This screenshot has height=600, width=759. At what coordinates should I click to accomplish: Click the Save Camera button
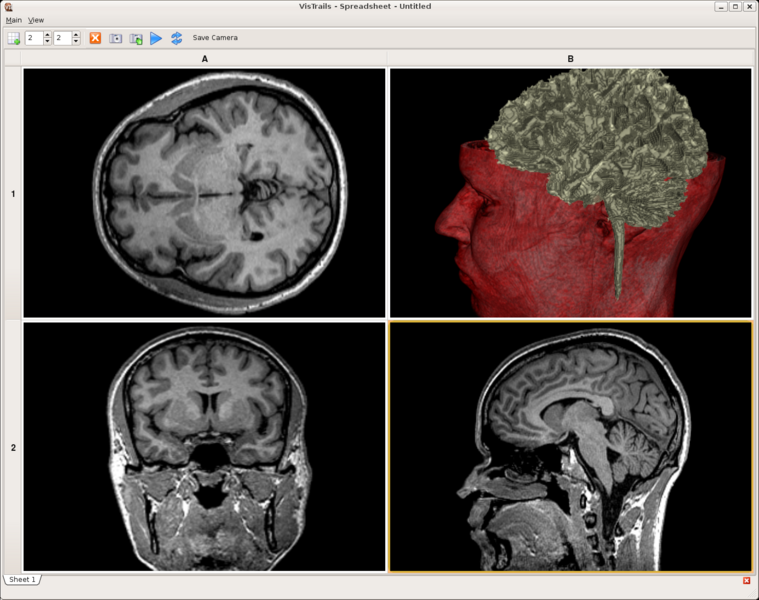pos(215,38)
